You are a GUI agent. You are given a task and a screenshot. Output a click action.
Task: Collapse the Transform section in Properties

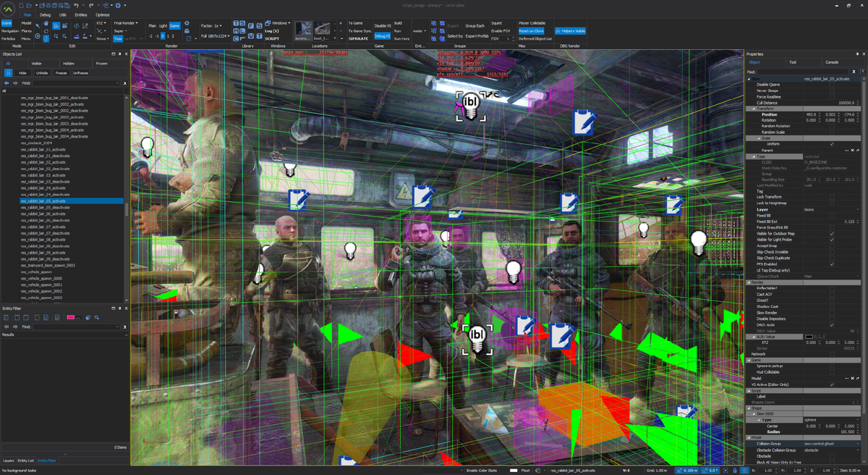pyautogui.click(x=755, y=109)
